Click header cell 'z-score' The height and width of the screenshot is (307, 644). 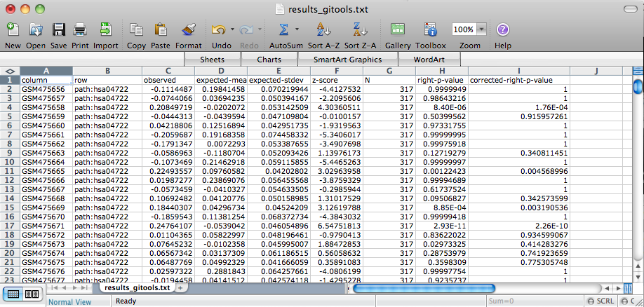(x=337, y=80)
